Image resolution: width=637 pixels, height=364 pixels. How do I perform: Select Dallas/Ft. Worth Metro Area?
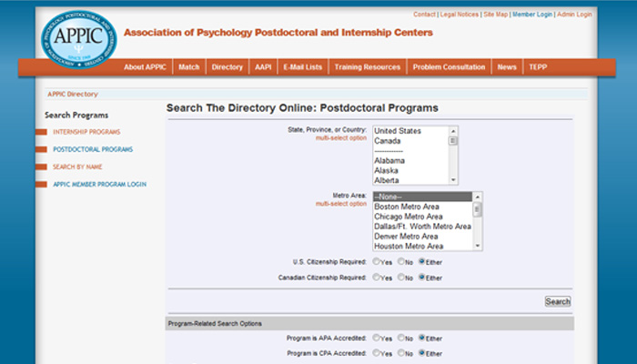point(423,227)
